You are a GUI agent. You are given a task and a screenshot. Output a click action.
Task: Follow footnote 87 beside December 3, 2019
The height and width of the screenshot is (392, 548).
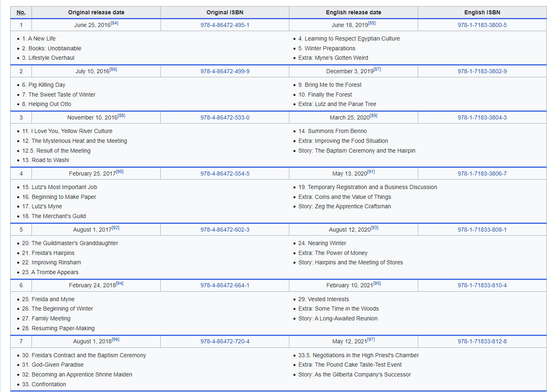(377, 70)
